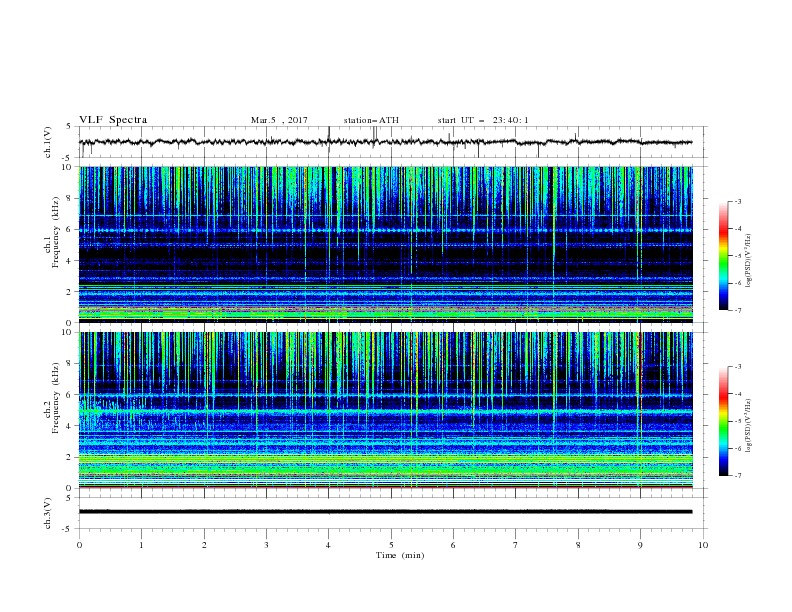The height and width of the screenshot is (612, 792).
Task: Click the "-5" tick on upper color bar
Action: pos(738,256)
